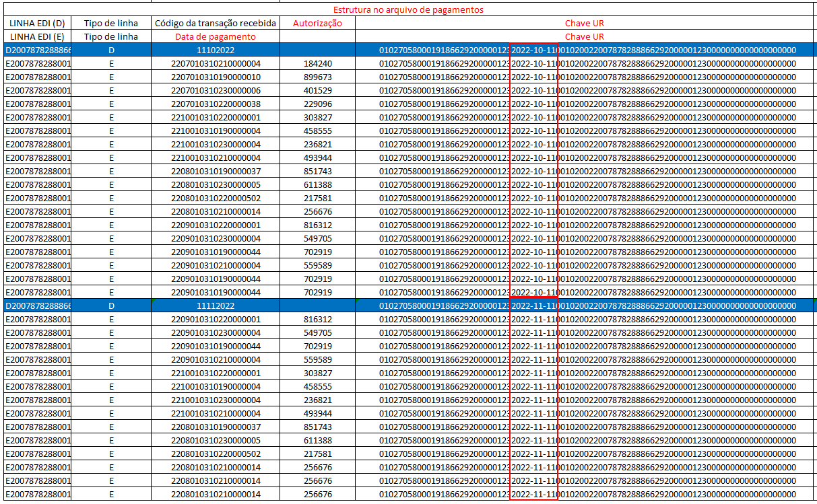Viewport: 817px width, 504px height.
Task: Click transaction code 2207010310220000038
Action: (x=216, y=104)
